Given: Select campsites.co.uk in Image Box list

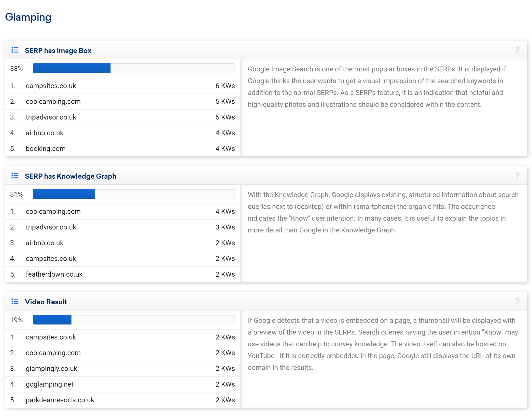Looking at the screenshot, I should coord(51,86).
